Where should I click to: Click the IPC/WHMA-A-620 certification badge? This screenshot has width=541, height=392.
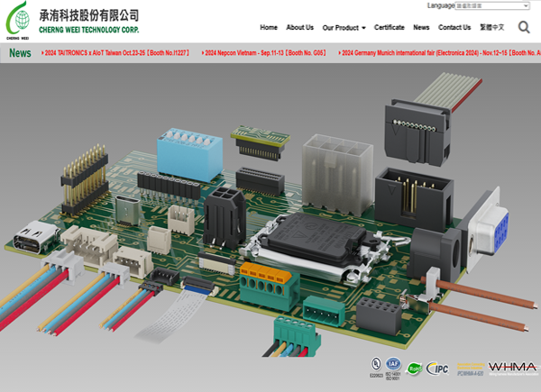(x=472, y=368)
